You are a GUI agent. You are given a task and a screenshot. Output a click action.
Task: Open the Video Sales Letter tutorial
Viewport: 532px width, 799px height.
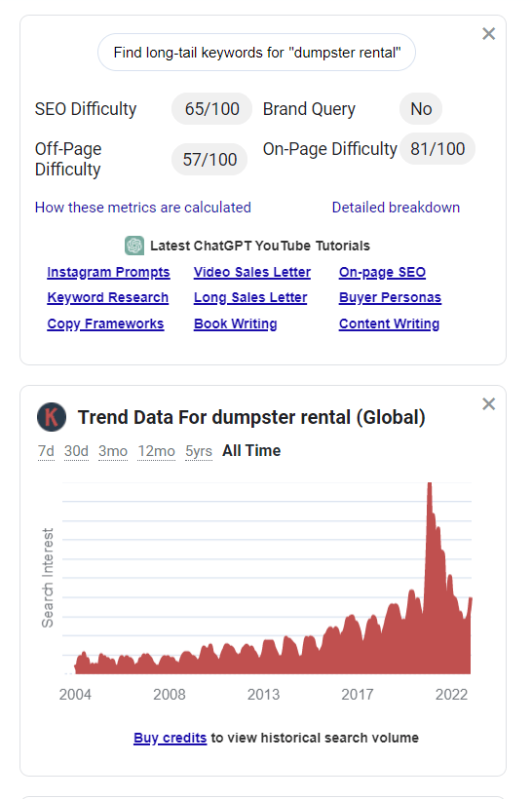252,272
